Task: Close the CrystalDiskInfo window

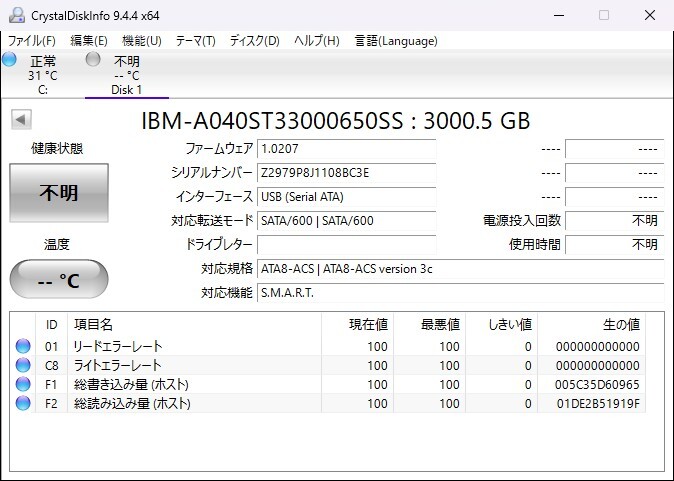Action: point(650,15)
